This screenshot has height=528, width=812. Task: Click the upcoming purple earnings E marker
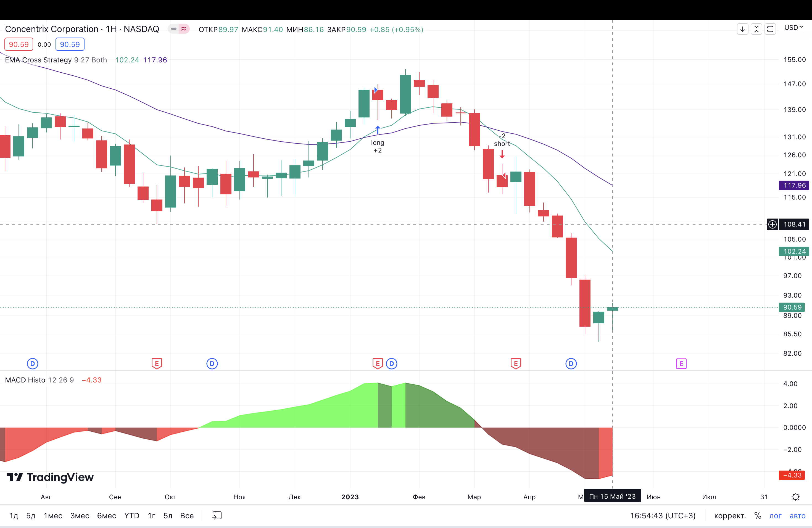pos(681,364)
